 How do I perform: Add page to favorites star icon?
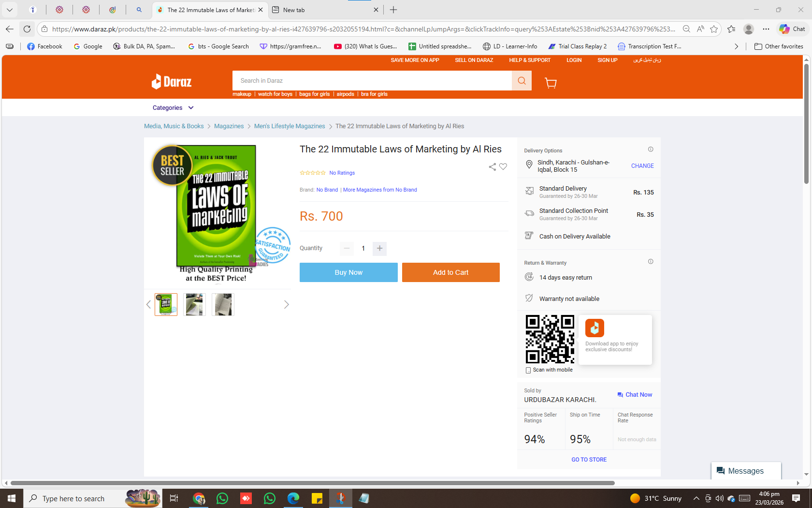click(714, 29)
